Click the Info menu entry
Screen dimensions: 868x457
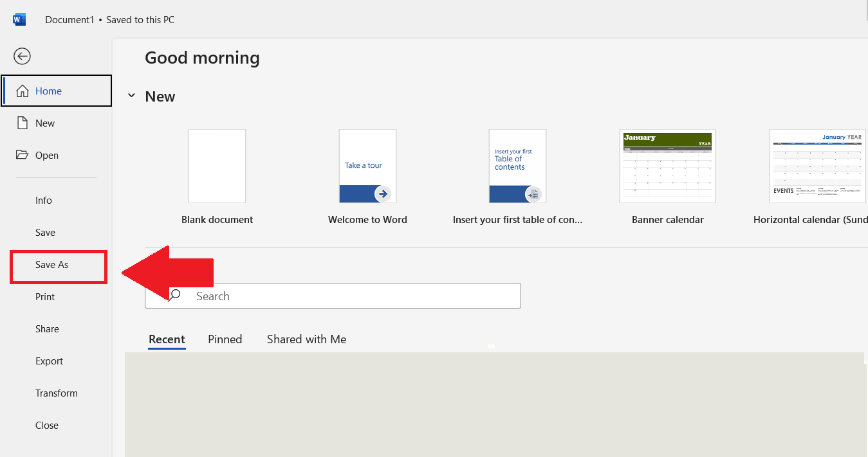(x=43, y=200)
